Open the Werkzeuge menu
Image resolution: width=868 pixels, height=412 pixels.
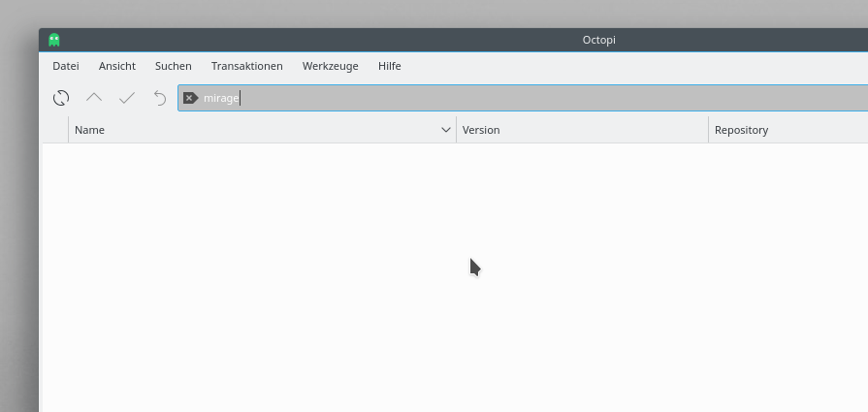click(330, 66)
